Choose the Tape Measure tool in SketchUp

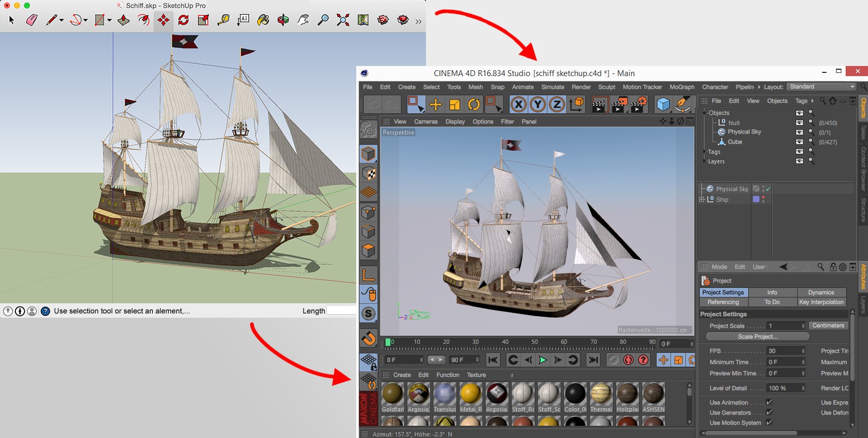(223, 20)
